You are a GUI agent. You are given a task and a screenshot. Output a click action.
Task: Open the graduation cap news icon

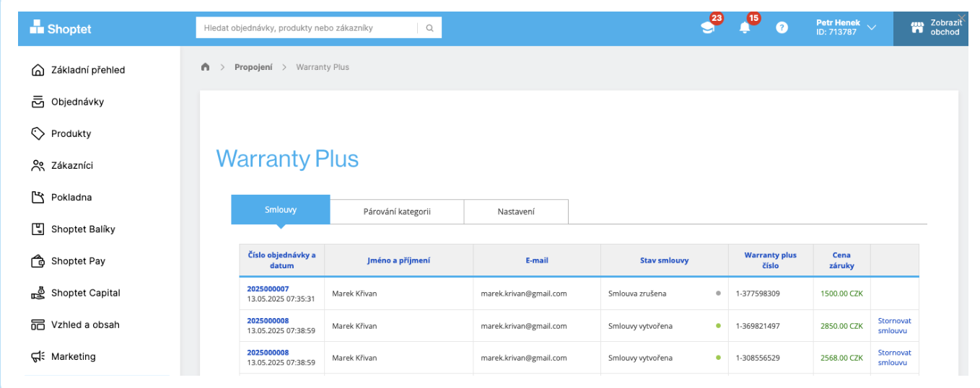[x=707, y=28]
